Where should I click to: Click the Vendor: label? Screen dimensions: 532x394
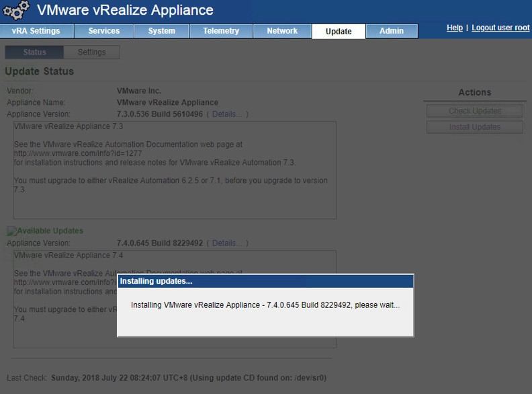point(20,91)
